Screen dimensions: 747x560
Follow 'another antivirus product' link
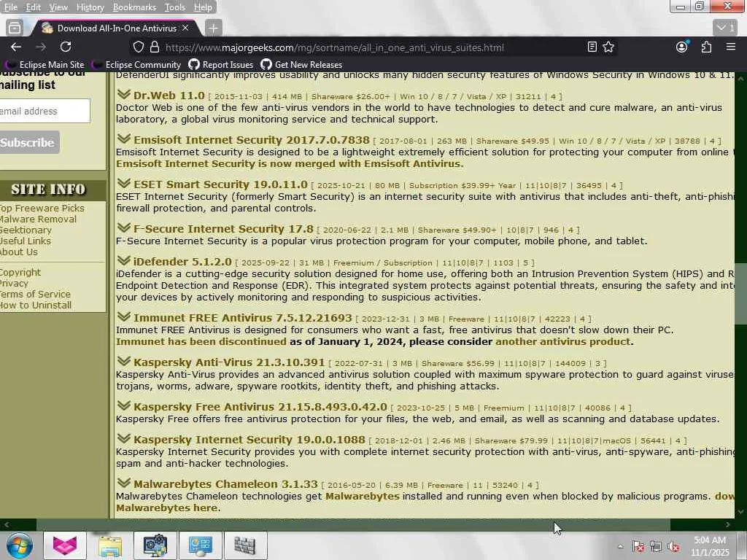(x=562, y=341)
